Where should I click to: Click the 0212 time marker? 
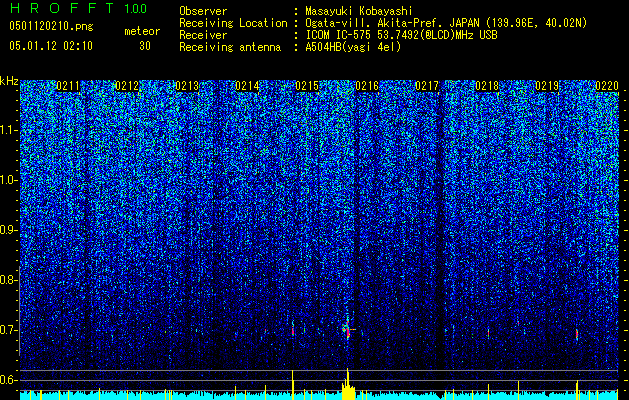(x=127, y=86)
